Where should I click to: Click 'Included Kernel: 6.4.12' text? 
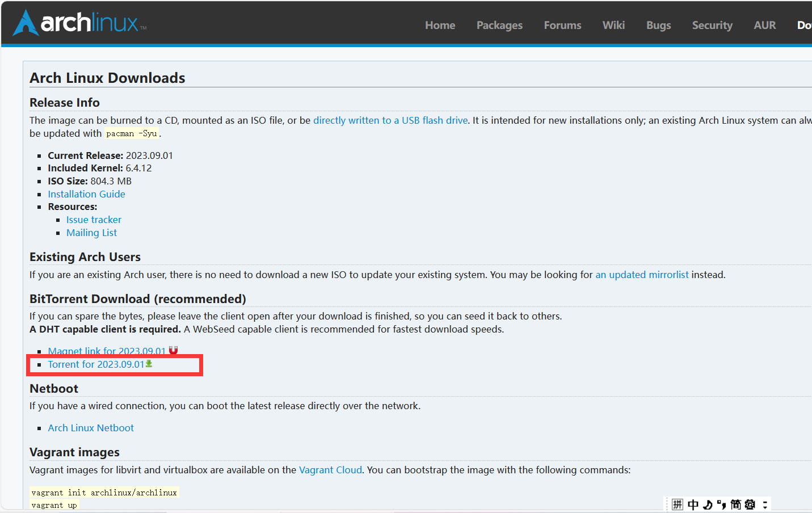pyautogui.click(x=100, y=168)
